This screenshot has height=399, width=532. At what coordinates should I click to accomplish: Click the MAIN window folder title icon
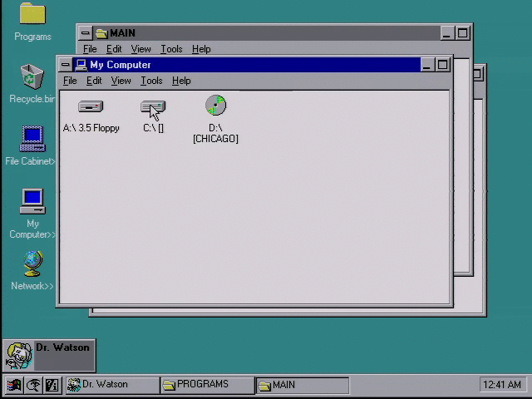(x=101, y=33)
